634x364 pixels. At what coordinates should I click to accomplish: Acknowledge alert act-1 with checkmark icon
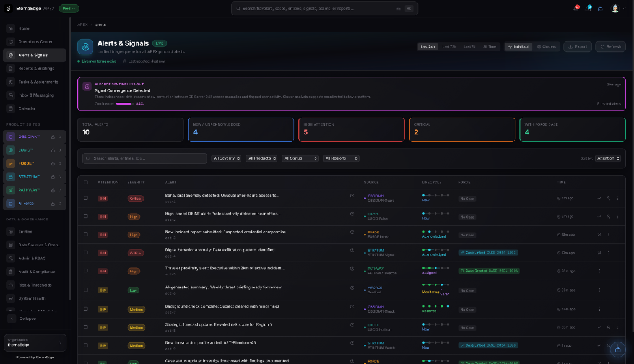coord(599,198)
